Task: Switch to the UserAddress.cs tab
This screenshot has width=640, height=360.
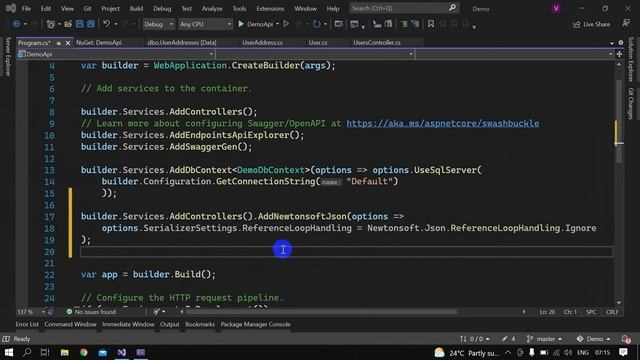Action: [262, 42]
